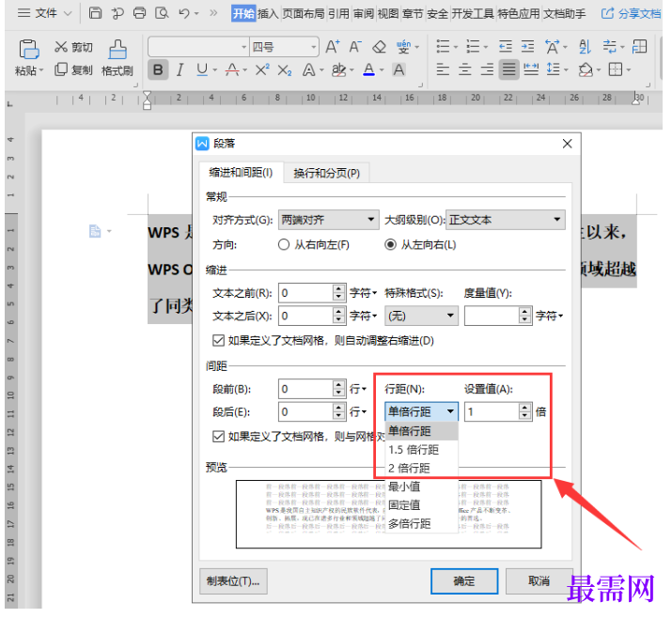Click the justify alignment icon
This screenshot has width=672, height=618.
point(508,70)
